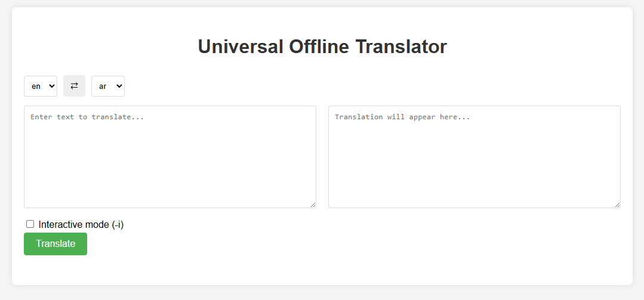The image size is (644, 300).
Task: Enable the Interactive mode (-i) checkbox
Action: [30, 224]
